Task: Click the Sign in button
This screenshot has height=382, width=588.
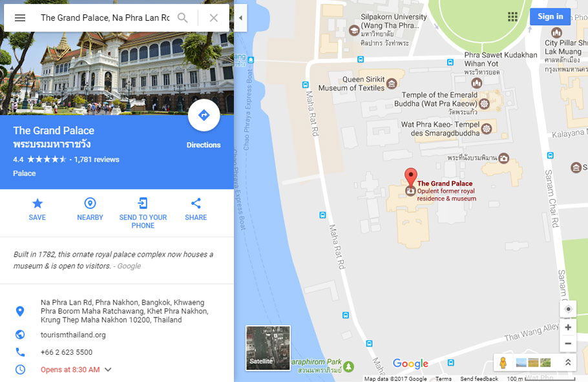Action: 550,17
